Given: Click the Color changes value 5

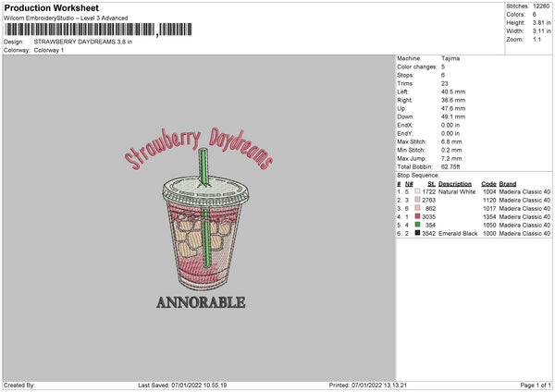Looking at the screenshot, I should pyautogui.click(x=443, y=67).
